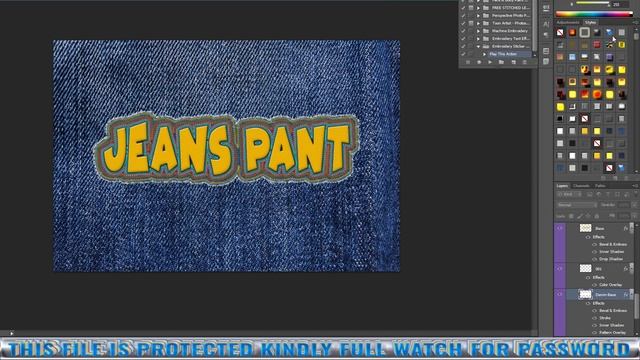This screenshot has width=640, height=360.
Task: Click delete trash icon in Actions panel
Action: (x=524, y=62)
